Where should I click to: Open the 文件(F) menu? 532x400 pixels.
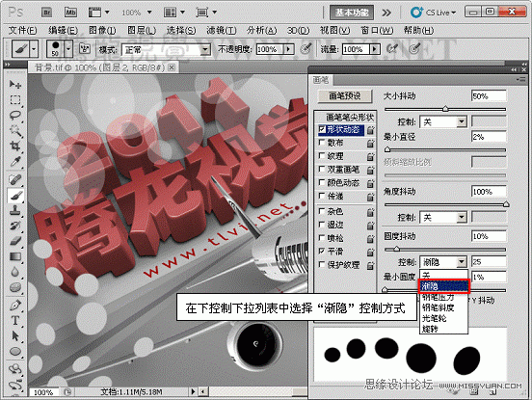pyautogui.click(x=22, y=31)
